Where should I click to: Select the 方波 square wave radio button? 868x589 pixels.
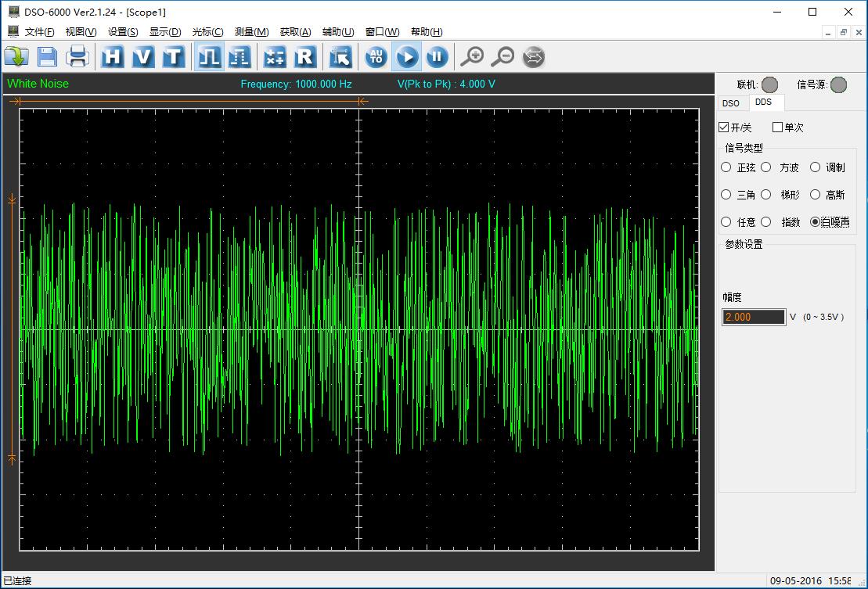click(x=766, y=167)
